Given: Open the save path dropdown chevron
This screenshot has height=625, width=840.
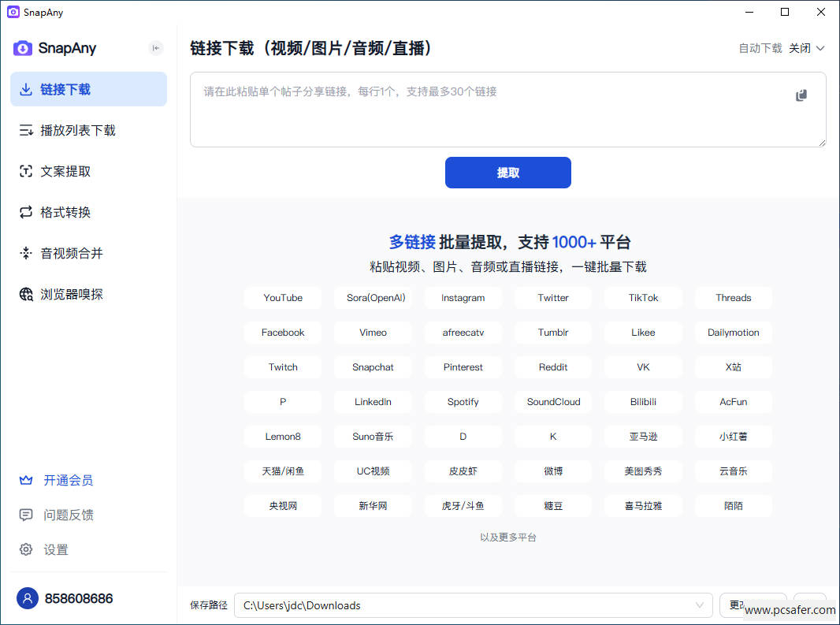Looking at the screenshot, I should click(x=699, y=605).
